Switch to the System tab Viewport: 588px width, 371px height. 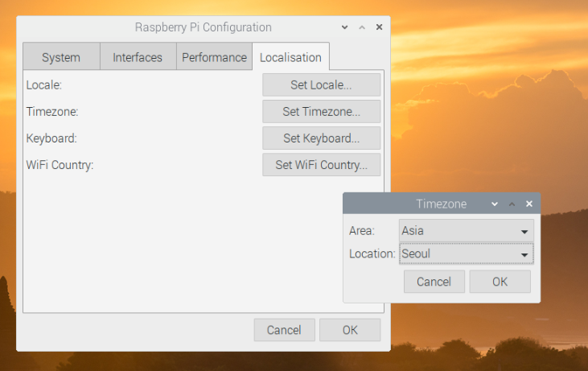click(61, 57)
